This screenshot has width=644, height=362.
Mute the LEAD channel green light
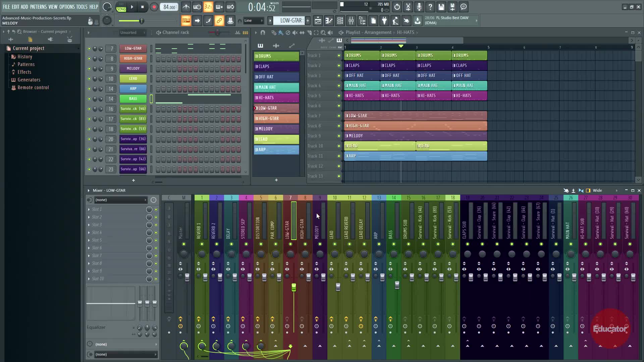[89, 79]
